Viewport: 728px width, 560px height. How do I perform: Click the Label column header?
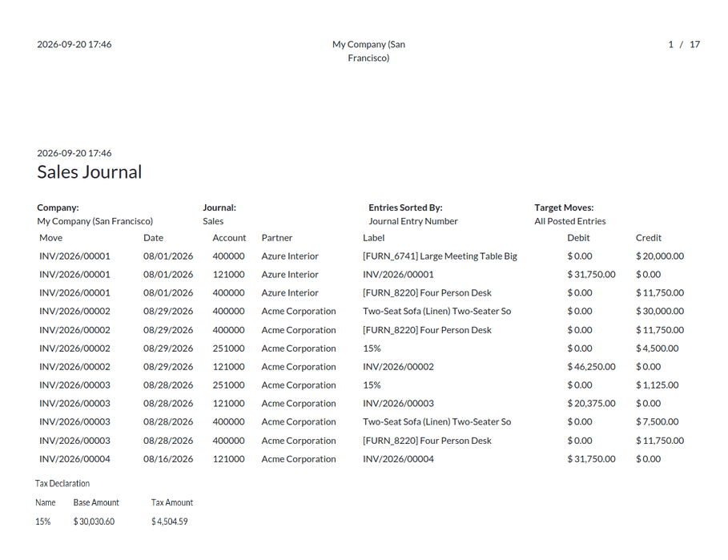click(x=374, y=238)
